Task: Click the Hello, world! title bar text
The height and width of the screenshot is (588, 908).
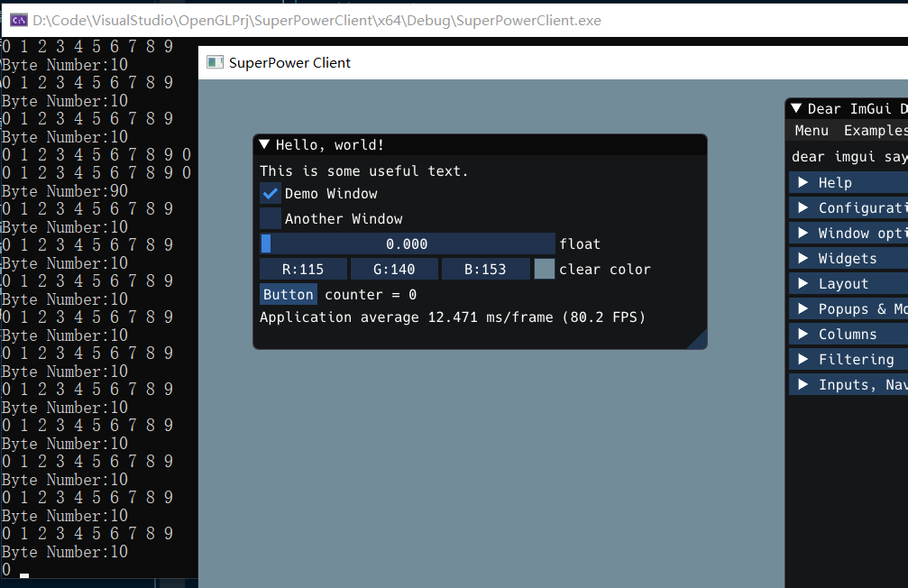Action: [329, 145]
